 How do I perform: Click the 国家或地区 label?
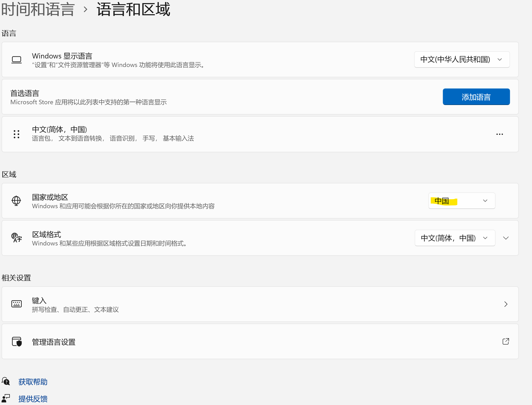click(x=50, y=197)
